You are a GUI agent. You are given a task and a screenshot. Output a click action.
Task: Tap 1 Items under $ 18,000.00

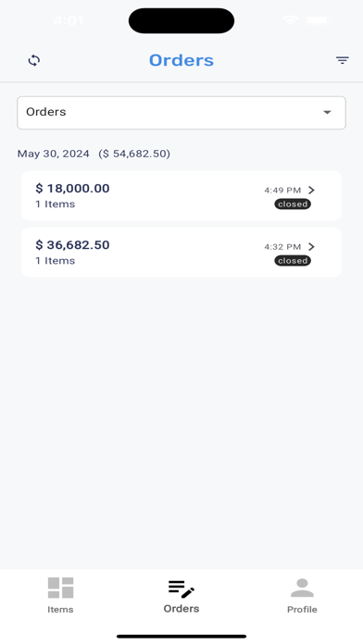55,204
